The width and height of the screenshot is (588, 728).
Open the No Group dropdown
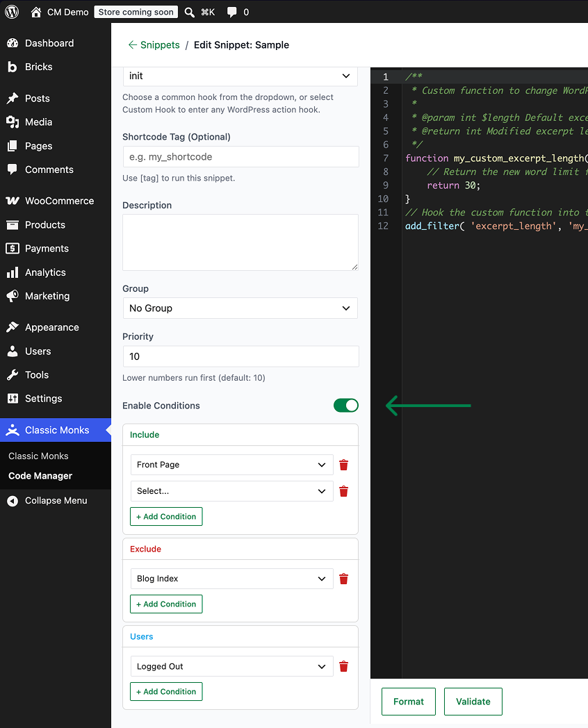tap(240, 308)
